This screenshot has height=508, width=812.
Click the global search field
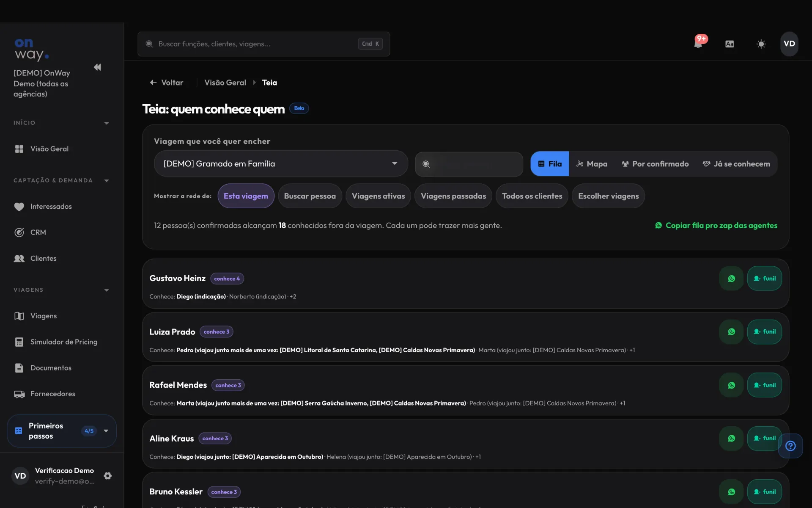click(263, 44)
